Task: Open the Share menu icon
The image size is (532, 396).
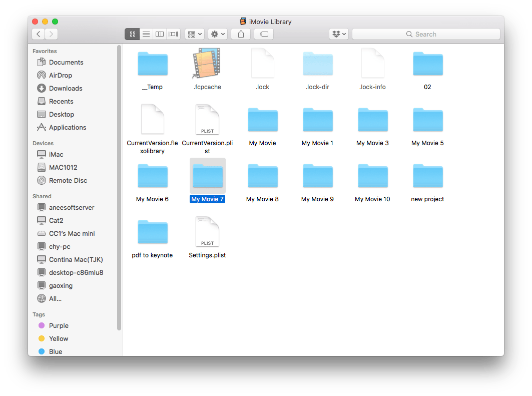Action: 241,34
